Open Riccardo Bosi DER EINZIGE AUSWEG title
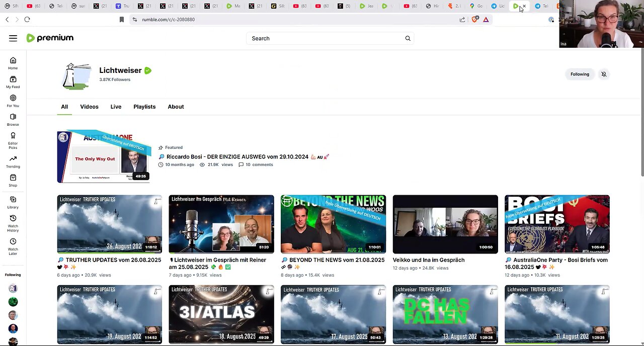The image size is (644, 346). (244, 157)
